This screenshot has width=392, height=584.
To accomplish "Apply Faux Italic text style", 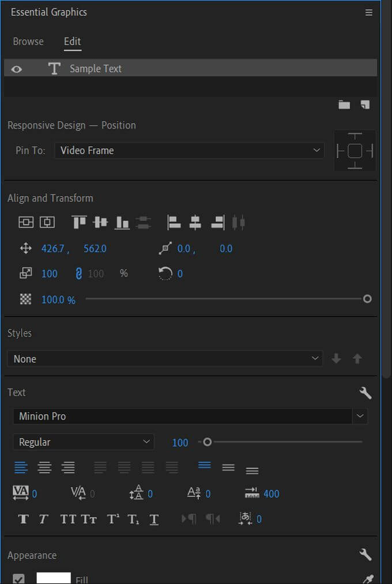I will [x=43, y=519].
